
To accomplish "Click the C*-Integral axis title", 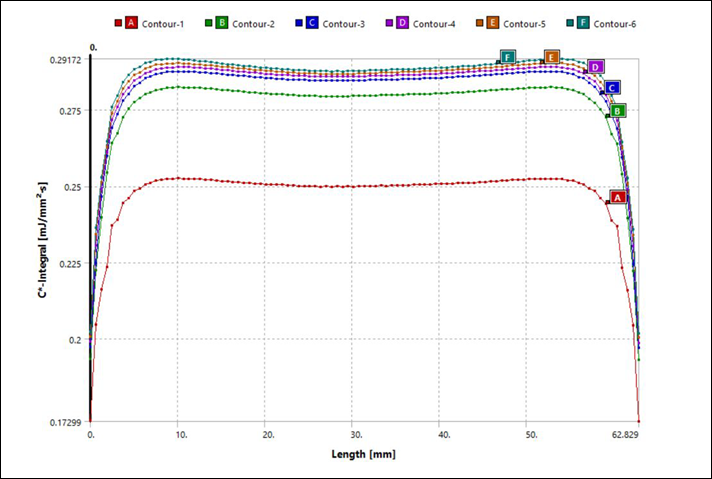I will [44, 240].
